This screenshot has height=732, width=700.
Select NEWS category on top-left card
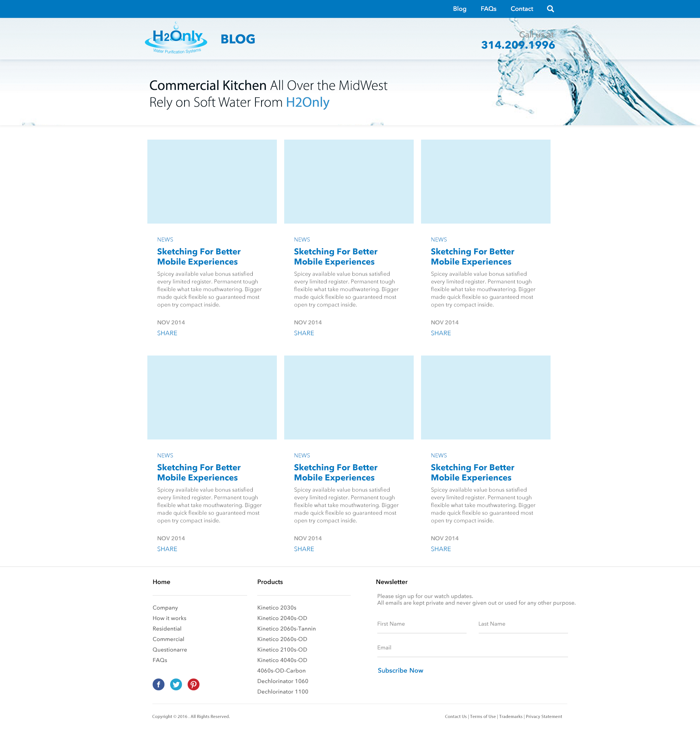click(x=165, y=240)
